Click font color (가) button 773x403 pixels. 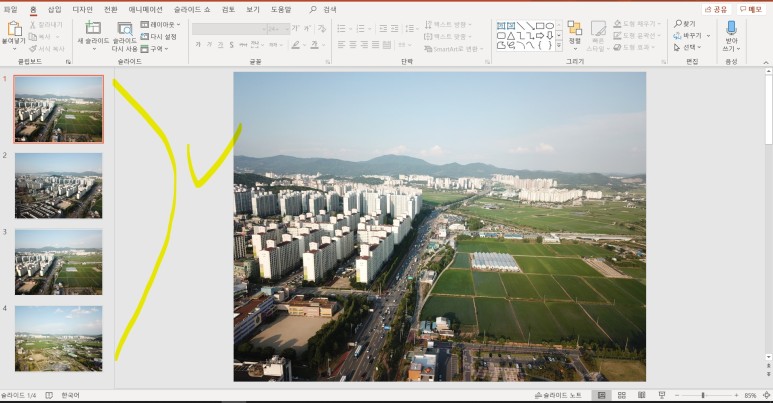point(314,45)
